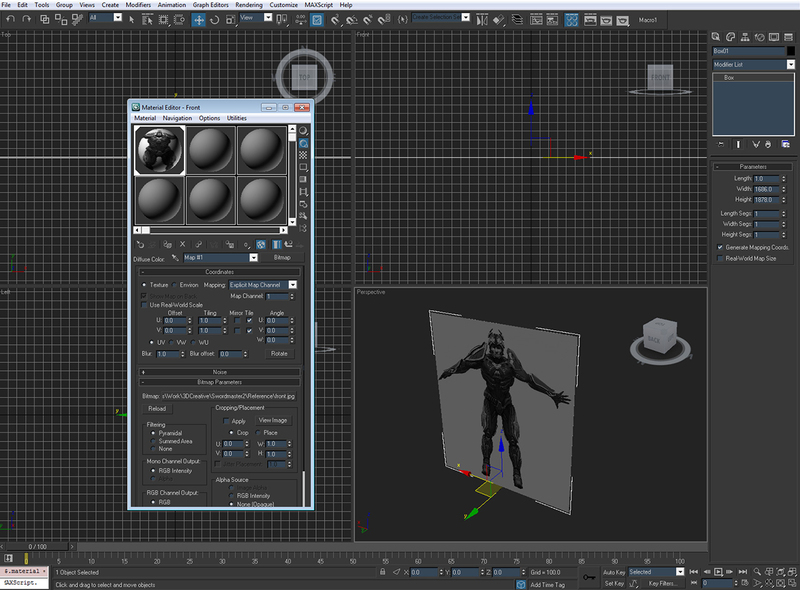Click the Quick Render teapot icon

pos(622,20)
